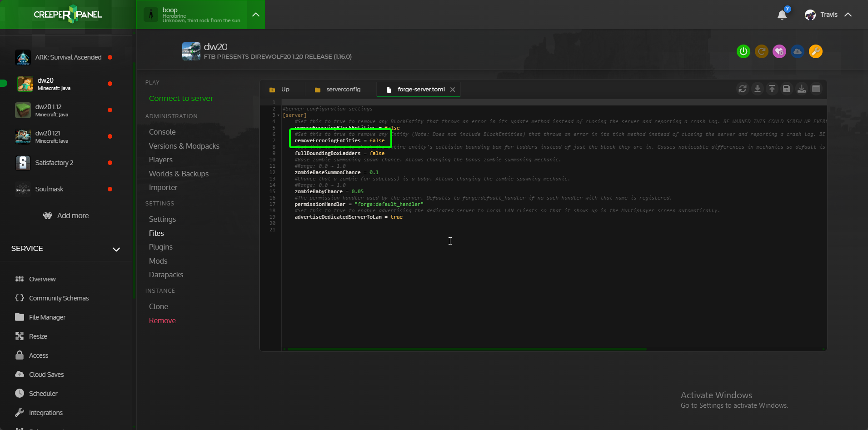Click the blue cloud download icon
This screenshot has width=868, height=430.
click(x=798, y=51)
